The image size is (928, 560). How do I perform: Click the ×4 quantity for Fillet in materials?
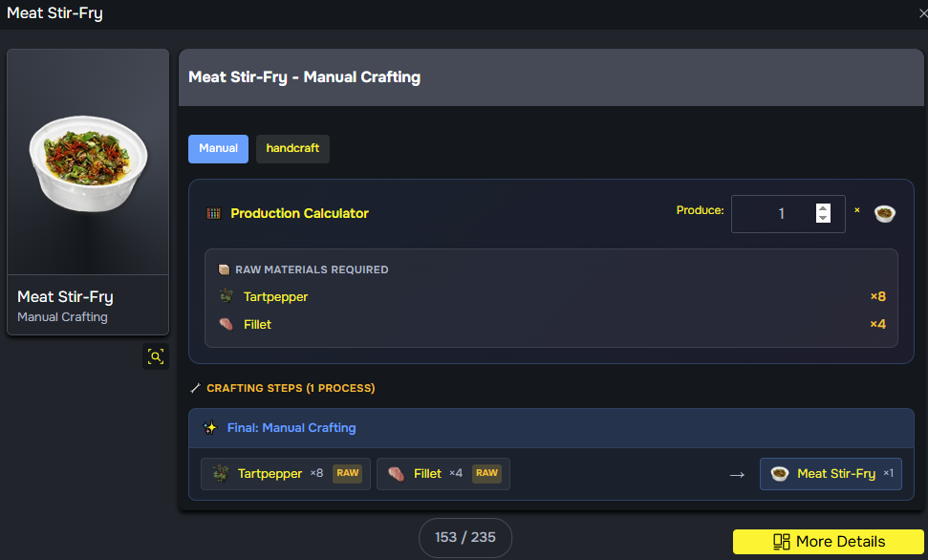tap(877, 324)
